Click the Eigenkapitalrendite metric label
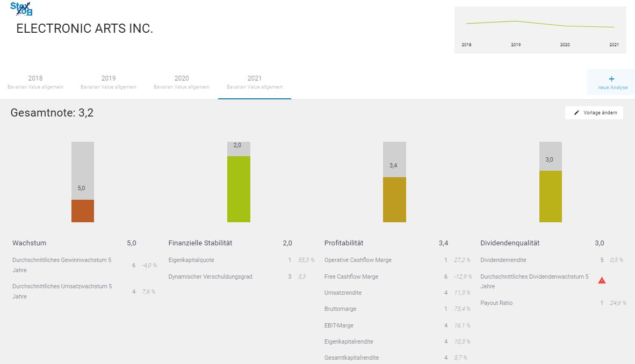This screenshot has height=364, width=635. tap(349, 342)
